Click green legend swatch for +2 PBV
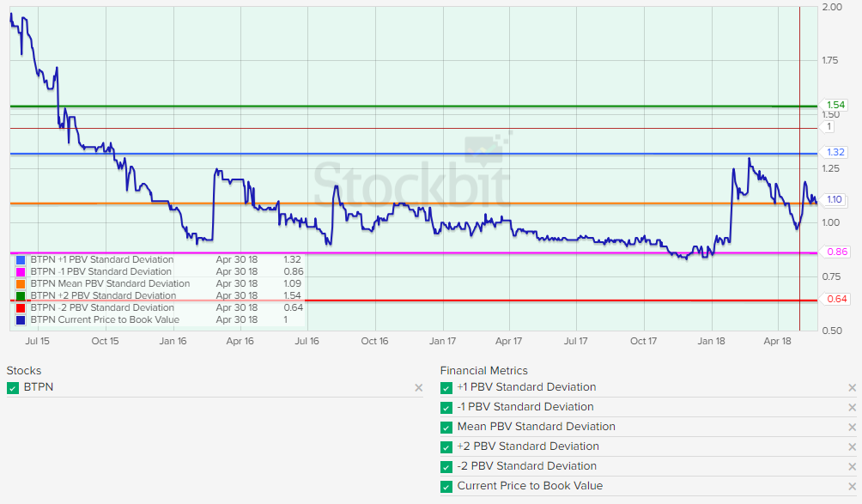Viewport: 862px width, 504px height. [x=21, y=296]
